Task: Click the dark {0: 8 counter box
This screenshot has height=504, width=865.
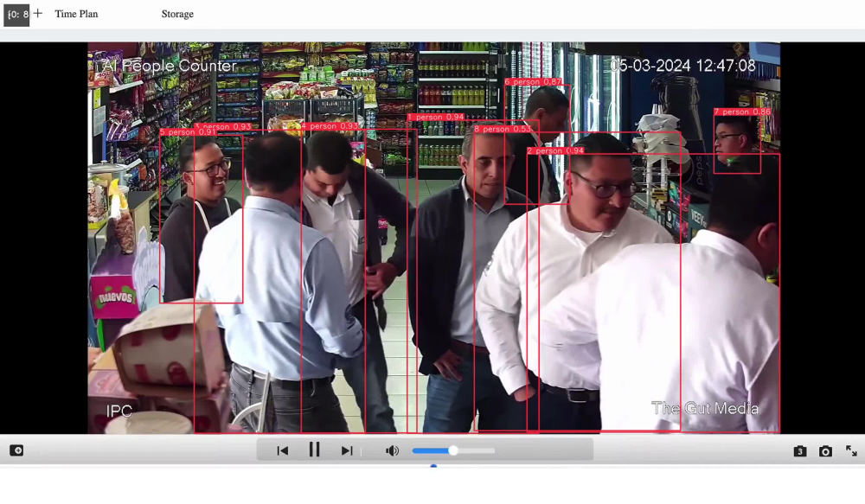Action: [x=16, y=15]
